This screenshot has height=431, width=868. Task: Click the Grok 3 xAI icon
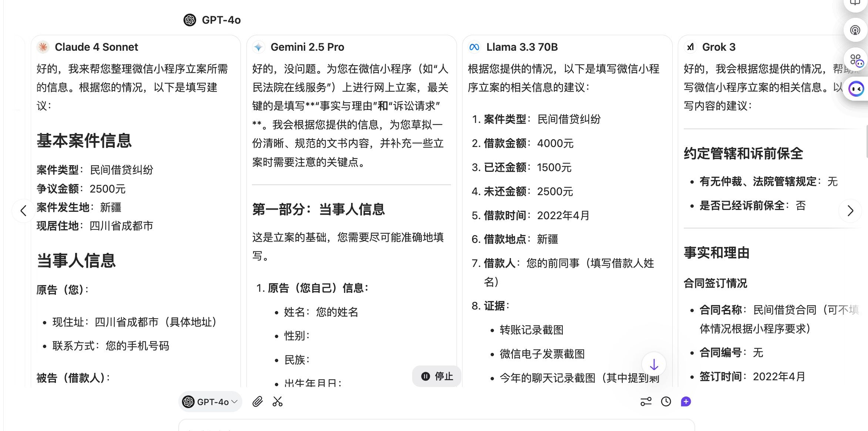click(x=690, y=47)
